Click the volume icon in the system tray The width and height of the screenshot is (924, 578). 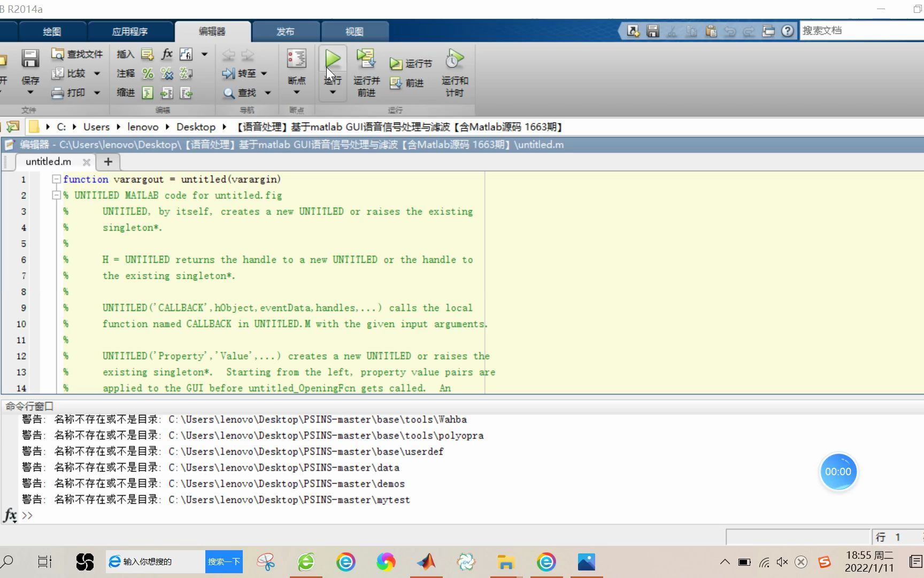[x=782, y=562]
